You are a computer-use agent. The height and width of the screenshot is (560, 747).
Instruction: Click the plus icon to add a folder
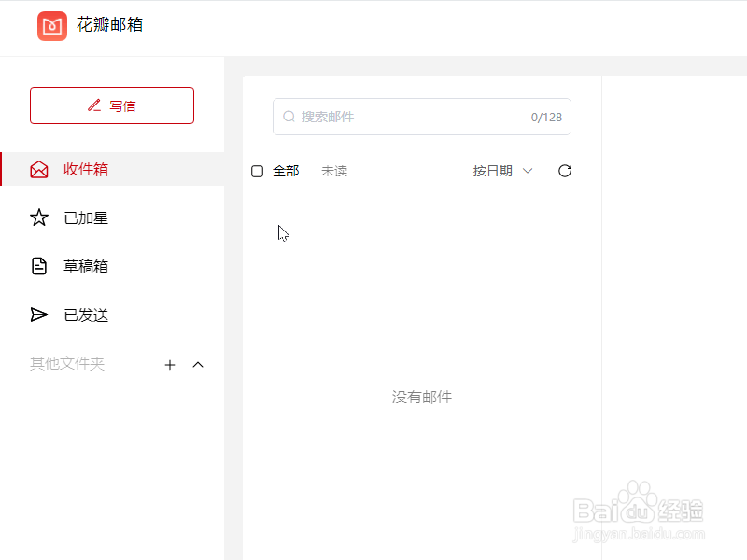(170, 365)
